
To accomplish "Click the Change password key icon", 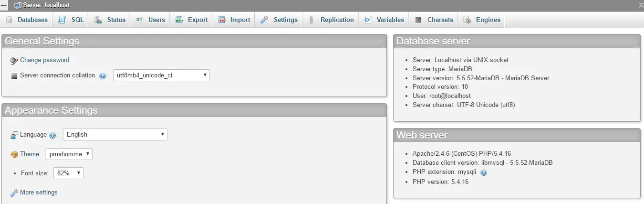I will (x=14, y=61).
